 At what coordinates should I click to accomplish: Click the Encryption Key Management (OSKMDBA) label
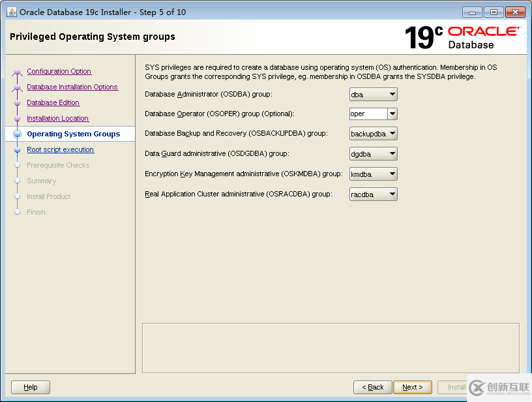coord(244,174)
